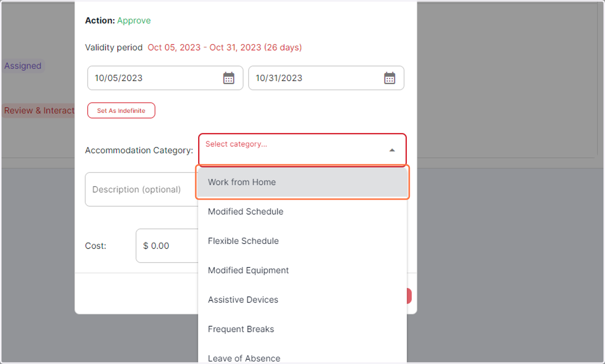The width and height of the screenshot is (605, 364).
Task: Click the Cost amount field $ 0.00
Action: pos(167,246)
